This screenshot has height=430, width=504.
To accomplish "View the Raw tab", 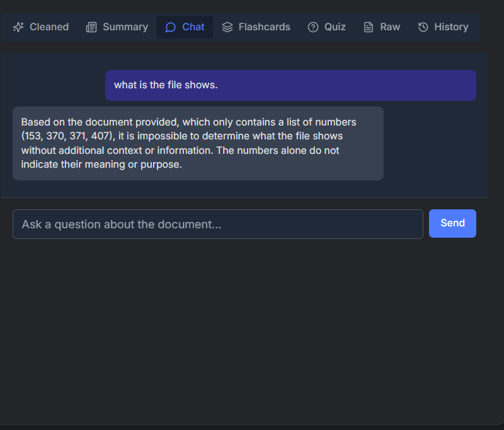I will 381,27.
